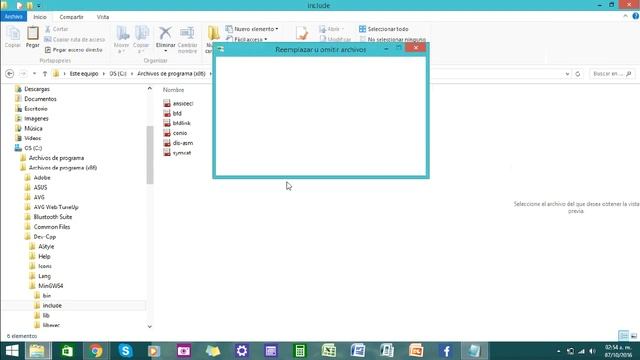This screenshot has width=640, height=360.
Task: Click No seleccionar ninguno
Action: [393, 40]
